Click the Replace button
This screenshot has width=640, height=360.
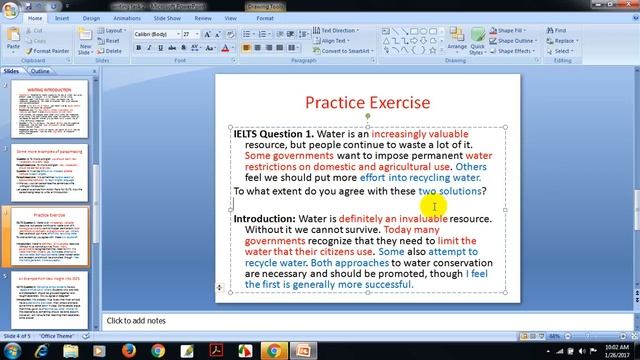[x=562, y=41]
